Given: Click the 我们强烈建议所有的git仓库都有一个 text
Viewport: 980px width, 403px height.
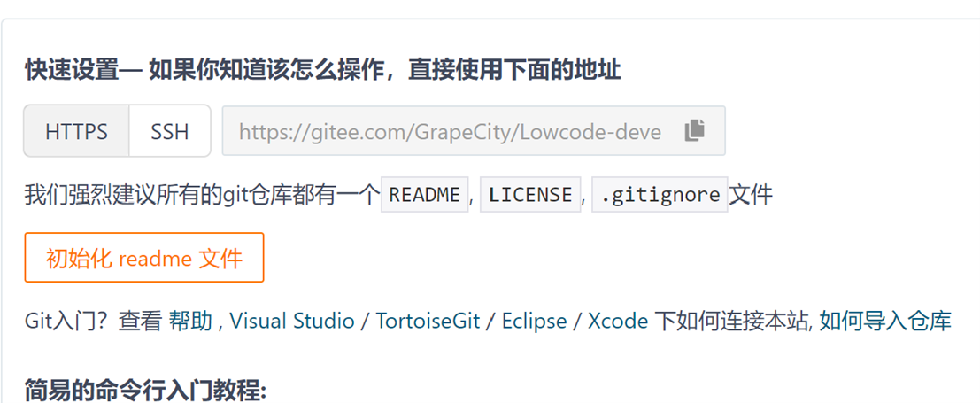Looking at the screenshot, I should coord(202,195).
